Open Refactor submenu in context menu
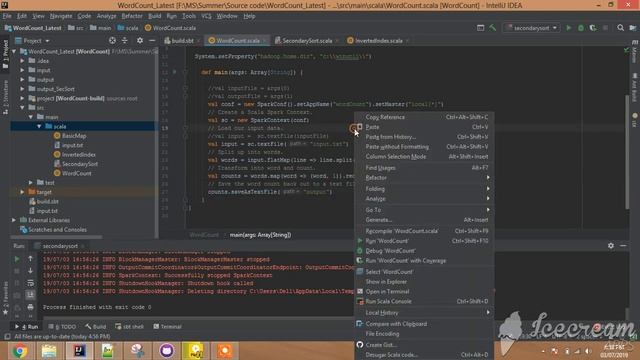 [x=424, y=178]
